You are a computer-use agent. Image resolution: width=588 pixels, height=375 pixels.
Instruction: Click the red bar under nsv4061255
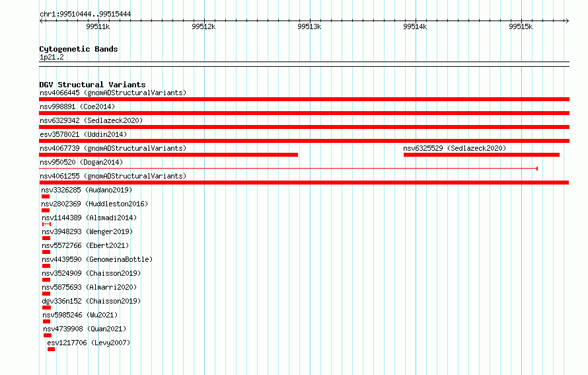pos(304,183)
